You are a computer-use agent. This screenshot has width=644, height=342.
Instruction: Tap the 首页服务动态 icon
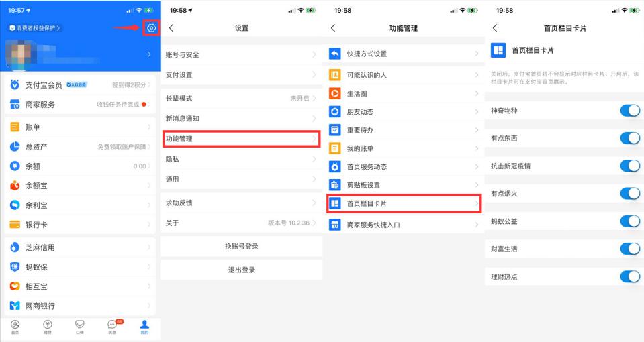click(x=334, y=166)
